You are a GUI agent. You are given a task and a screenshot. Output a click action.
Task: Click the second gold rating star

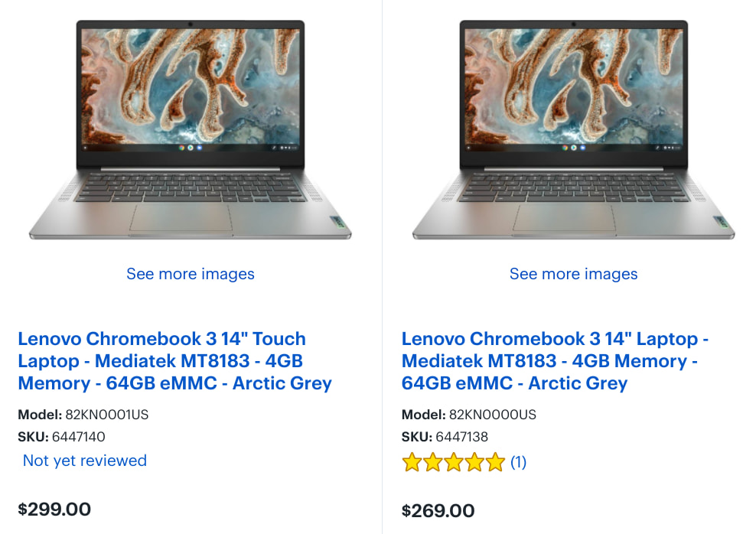coord(432,462)
